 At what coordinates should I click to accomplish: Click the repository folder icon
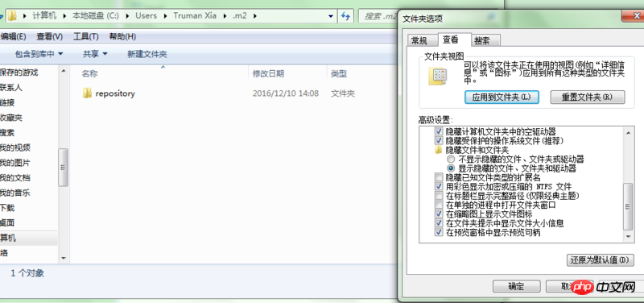87,93
